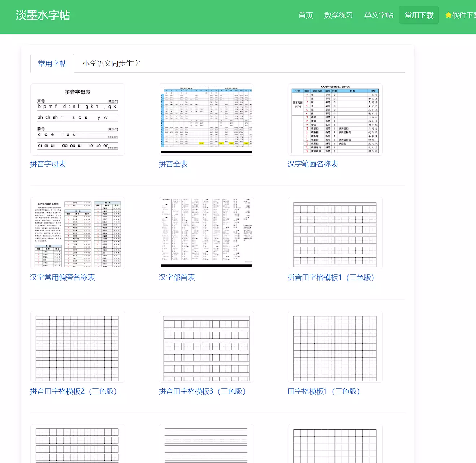The height and width of the screenshot is (463, 476).
Task: Open the 拼音字母表 preview thumbnail
Action: coord(78,120)
